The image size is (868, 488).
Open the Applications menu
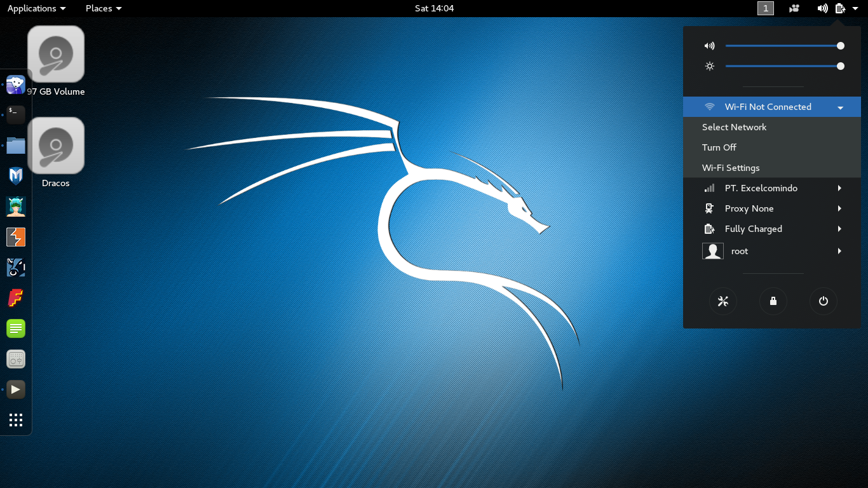click(x=36, y=8)
